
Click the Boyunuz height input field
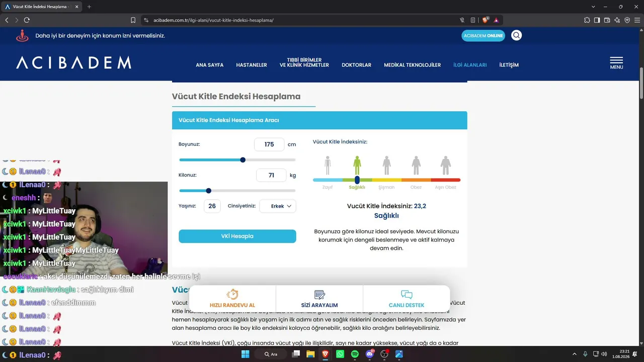[269, 144]
